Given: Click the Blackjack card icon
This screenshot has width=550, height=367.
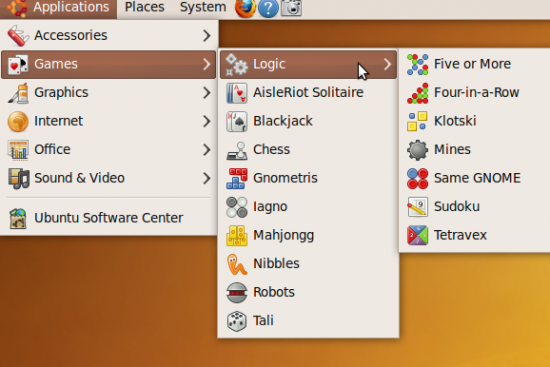Looking at the screenshot, I should click(237, 121).
